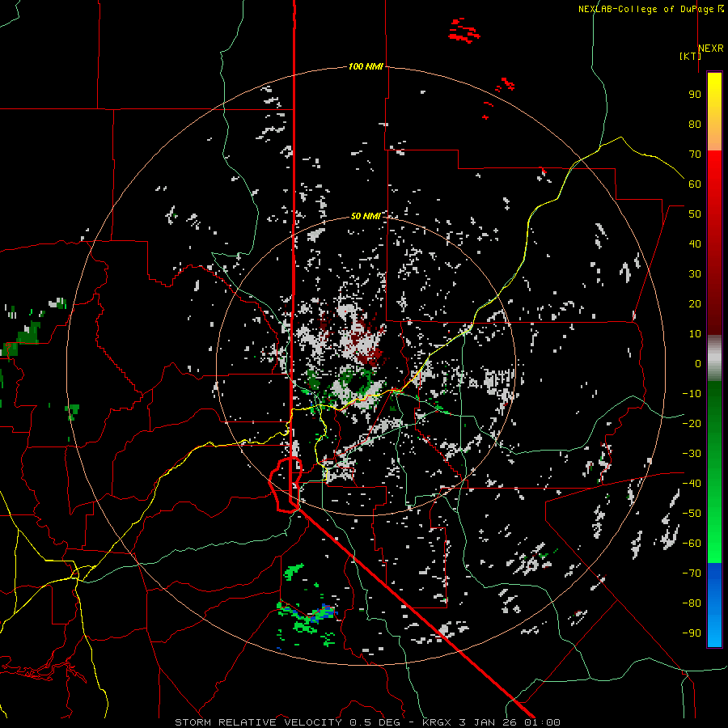Click the -80 value on the velocity scale
The height and width of the screenshot is (728, 728).
coord(692,603)
